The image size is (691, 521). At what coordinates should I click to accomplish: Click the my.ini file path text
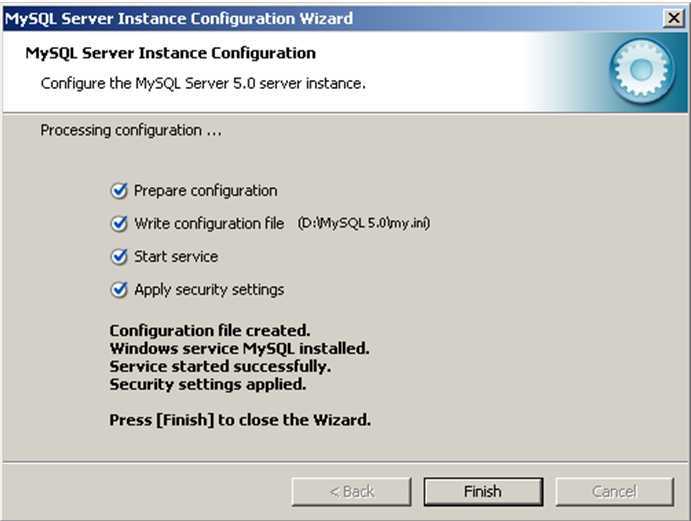[364, 223]
